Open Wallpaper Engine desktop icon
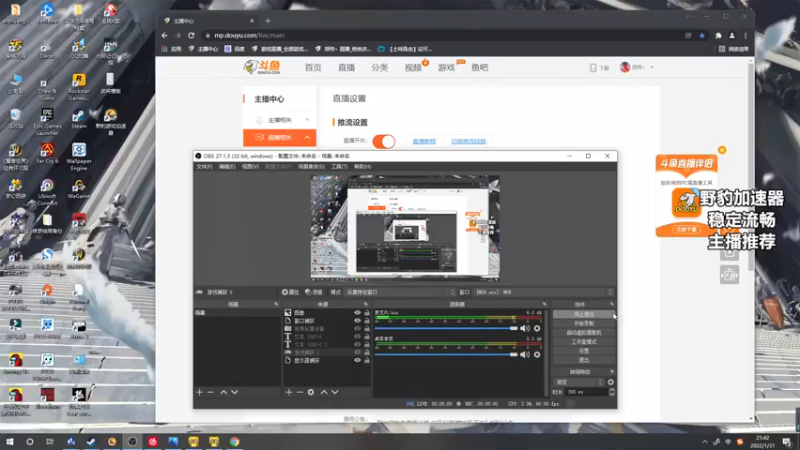Viewport: 800px width, 450px height. [x=79, y=157]
